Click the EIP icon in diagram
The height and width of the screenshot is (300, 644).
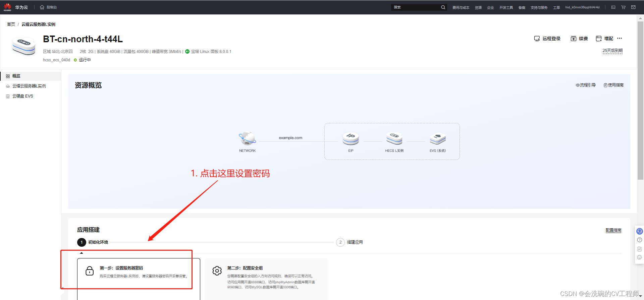[x=351, y=138]
